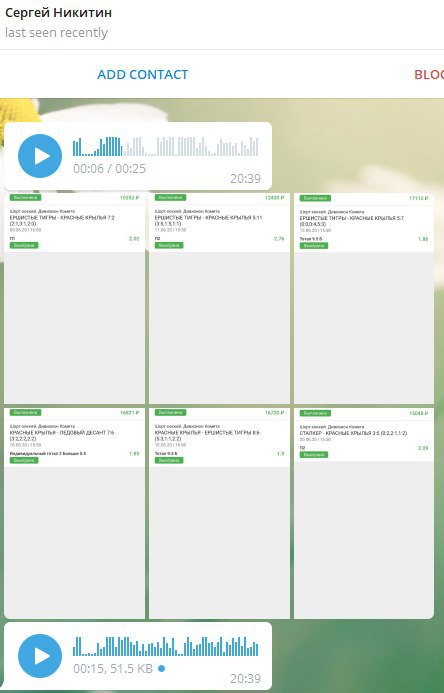Click the '00:06 / 00:25' playback time
444x693 pixels.
[x=110, y=168]
